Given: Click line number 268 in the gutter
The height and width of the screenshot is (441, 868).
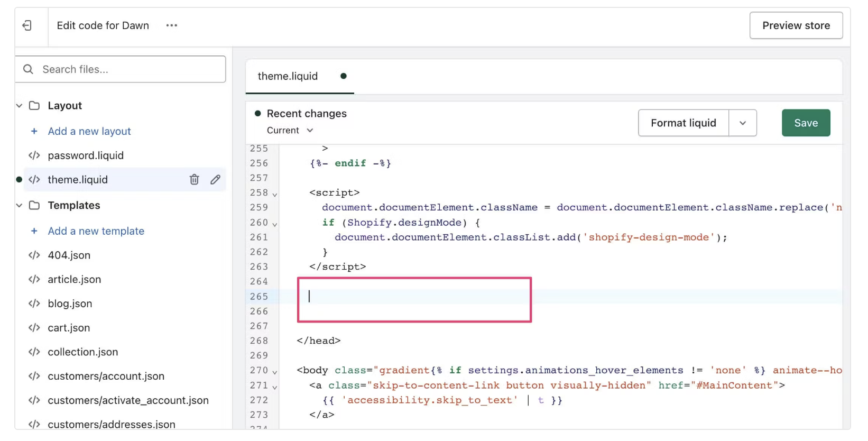Looking at the screenshot, I should click(259, 341).
